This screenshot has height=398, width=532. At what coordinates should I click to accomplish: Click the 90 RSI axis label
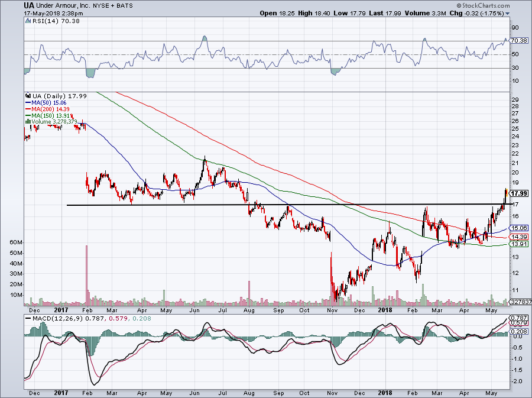click(515, 28)
